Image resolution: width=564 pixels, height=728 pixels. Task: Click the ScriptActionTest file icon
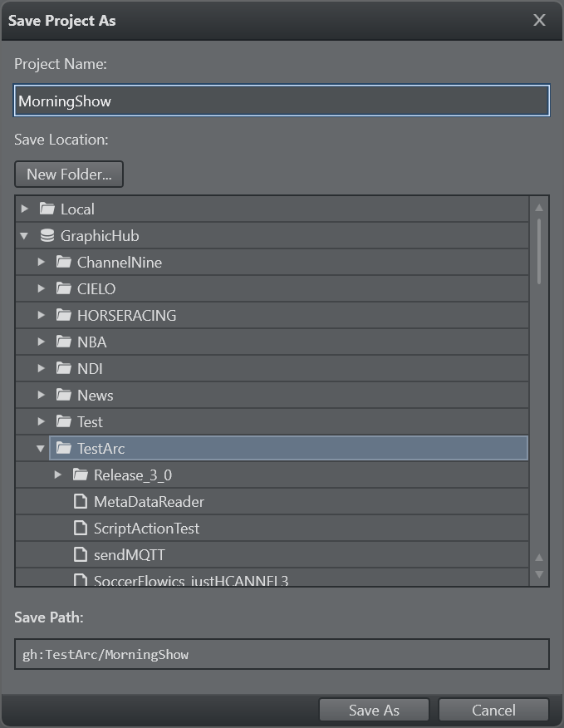[81, 529]
